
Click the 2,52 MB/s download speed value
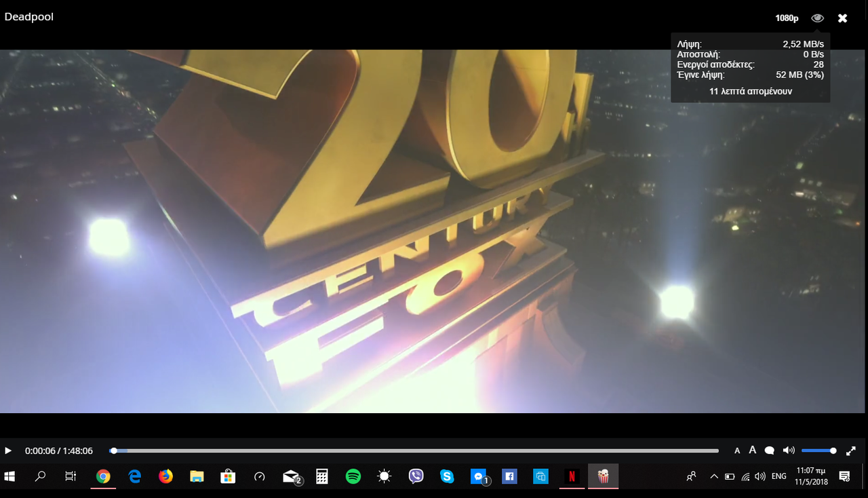point(804,44)
